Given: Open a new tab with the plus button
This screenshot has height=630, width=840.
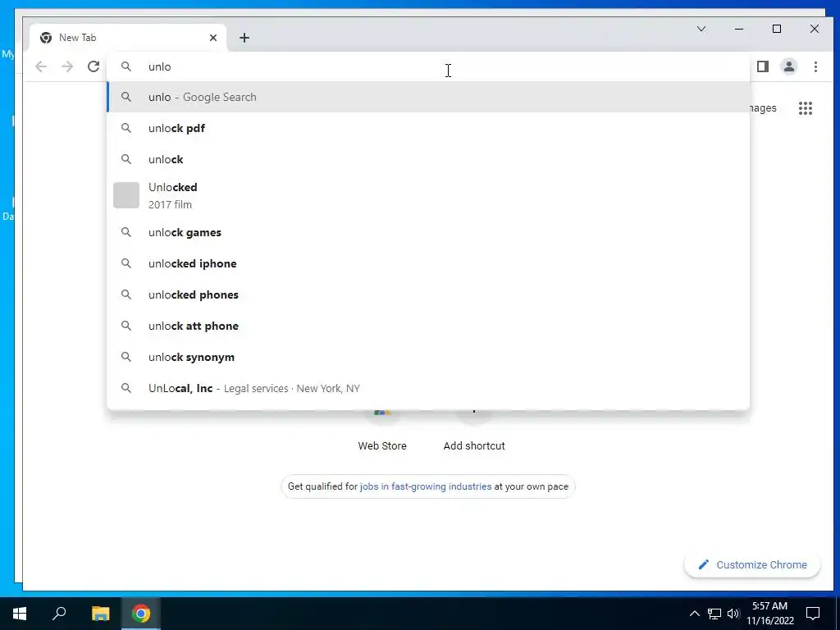Looking at the screenshot, I should (244, 38).
